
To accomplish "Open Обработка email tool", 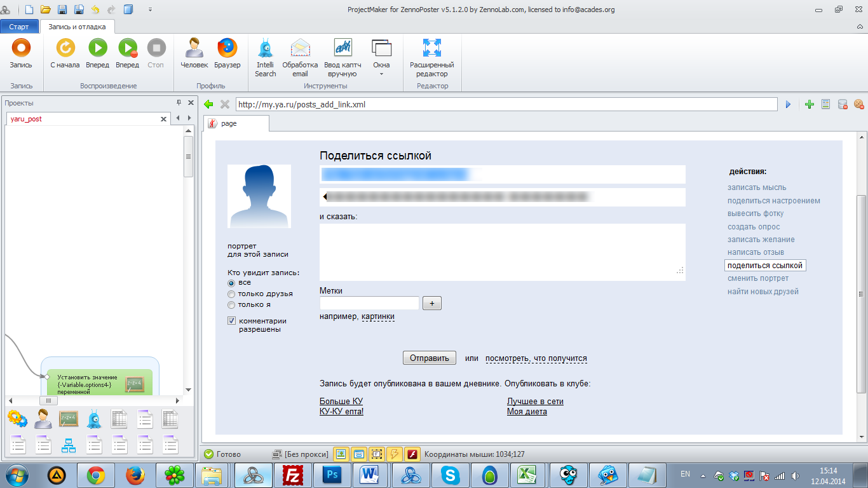I will point(300,58).
